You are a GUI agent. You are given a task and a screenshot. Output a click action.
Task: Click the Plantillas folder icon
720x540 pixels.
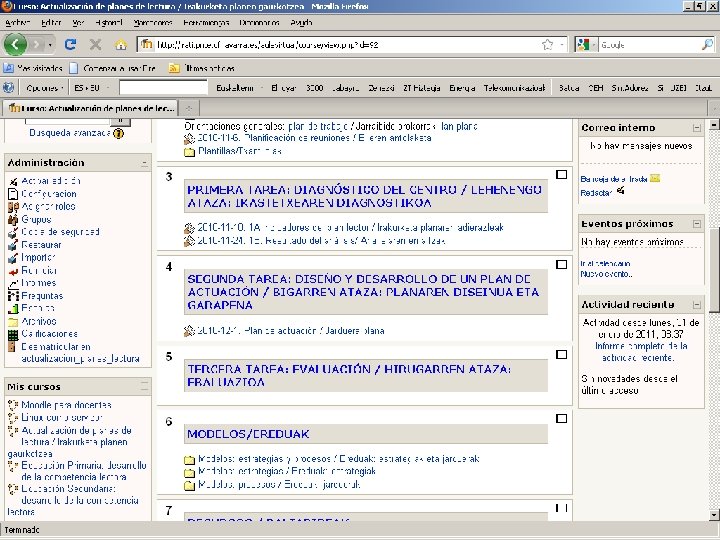[x=189, y=152]
